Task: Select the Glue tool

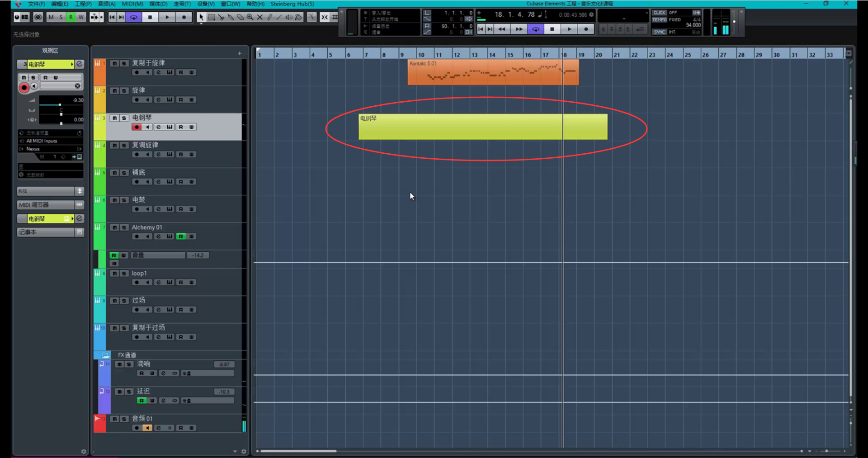Action: click(x=231, y=17)
